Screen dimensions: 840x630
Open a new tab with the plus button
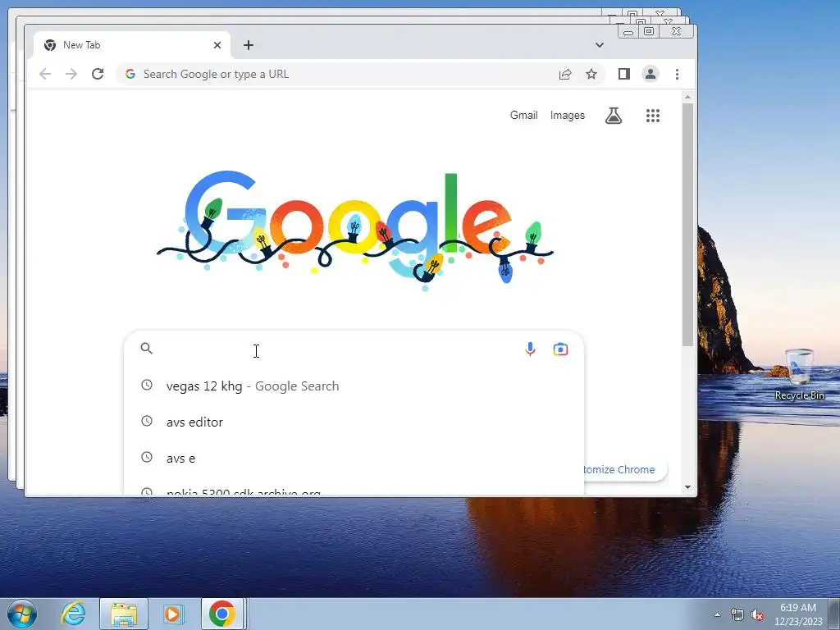tap(248, 45)
